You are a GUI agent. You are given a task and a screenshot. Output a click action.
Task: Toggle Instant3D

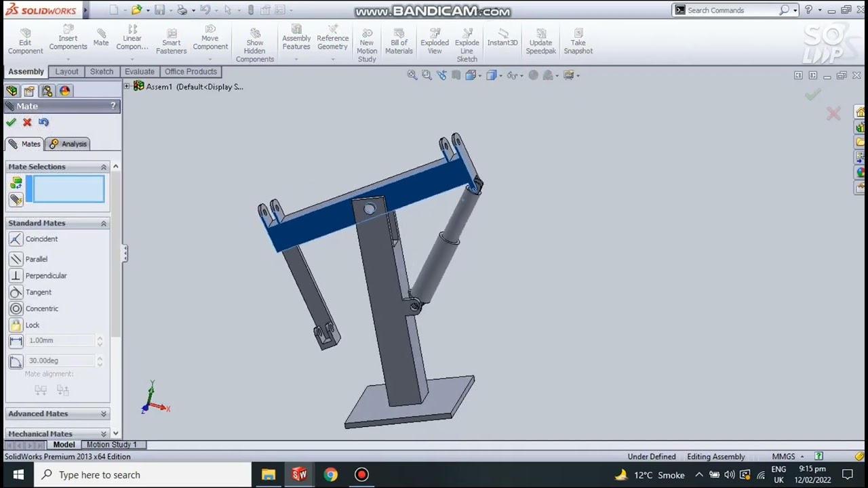502,37
